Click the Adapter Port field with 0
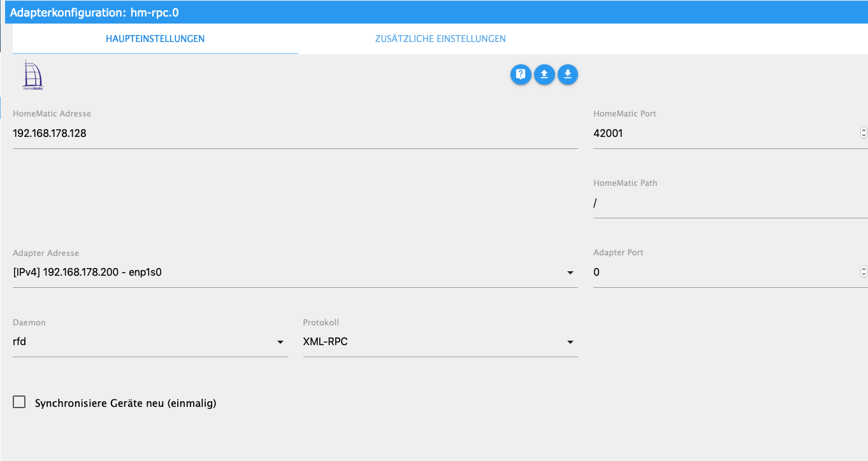The image size is (868, 461). point(730,273)
